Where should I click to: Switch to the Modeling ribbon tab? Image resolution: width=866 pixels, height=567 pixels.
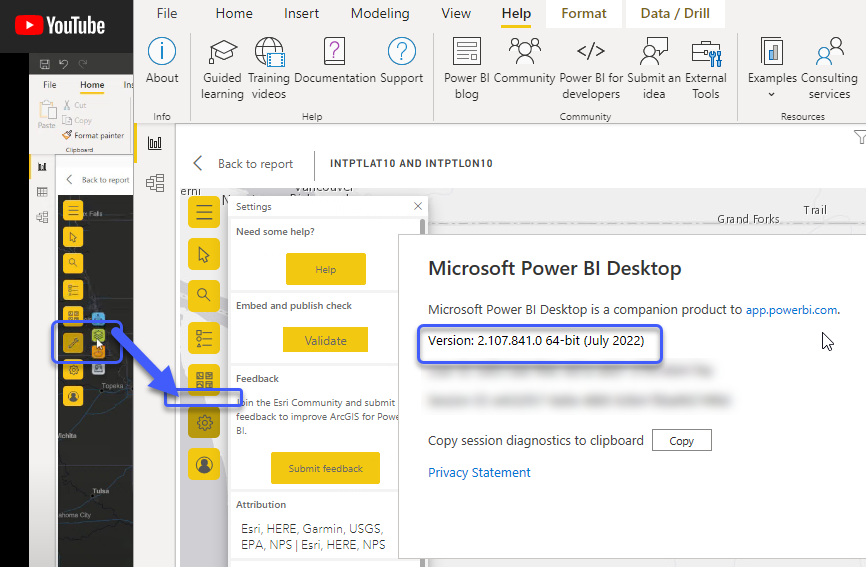tap(380, 13)
